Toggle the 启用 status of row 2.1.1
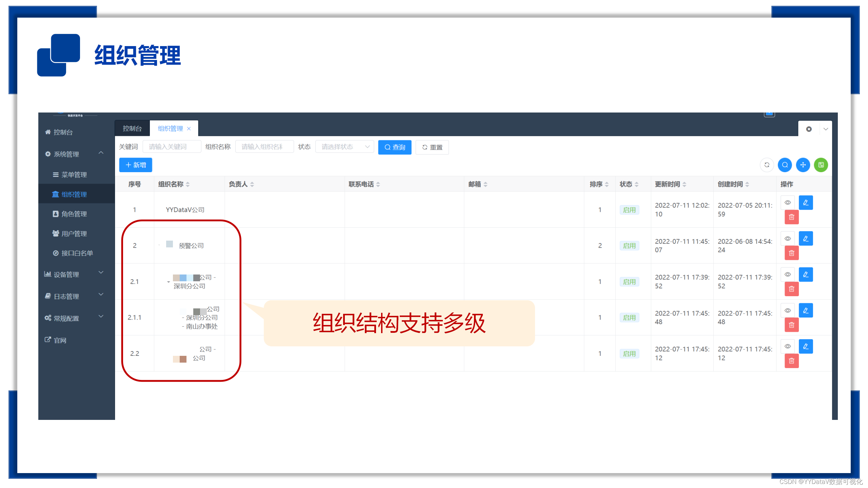Screen dimensions: 868x488 click(629, 318)
